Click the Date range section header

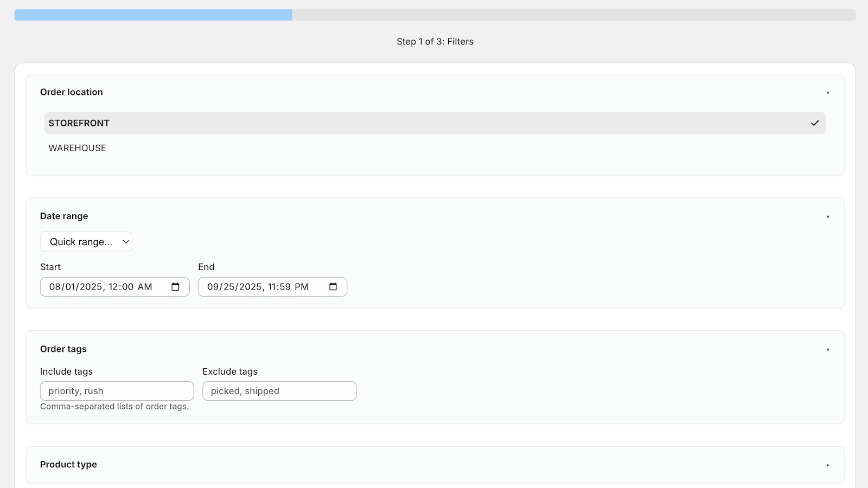click(x=64, y=216)
